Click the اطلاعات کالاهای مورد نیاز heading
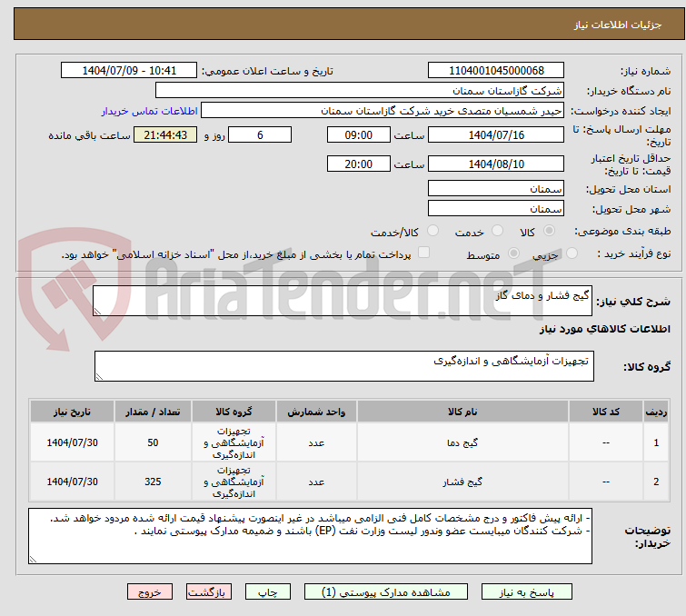 pos(604,329)
